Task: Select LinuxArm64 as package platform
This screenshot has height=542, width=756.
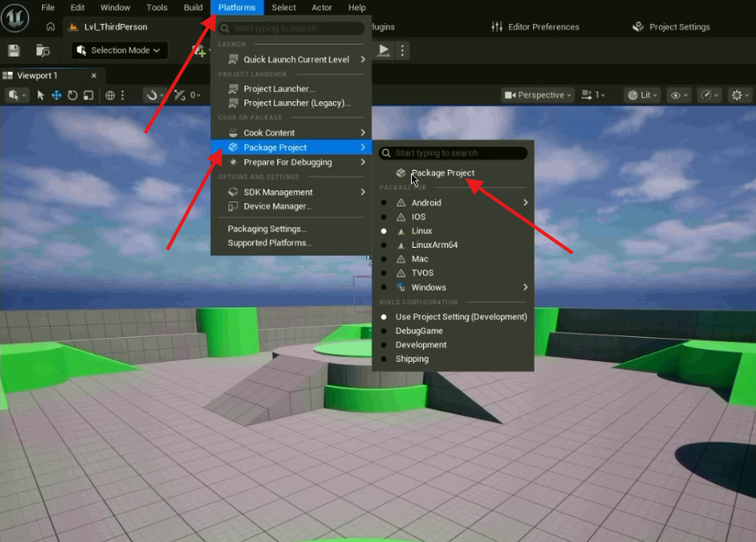Action: [x=453, y=244]
